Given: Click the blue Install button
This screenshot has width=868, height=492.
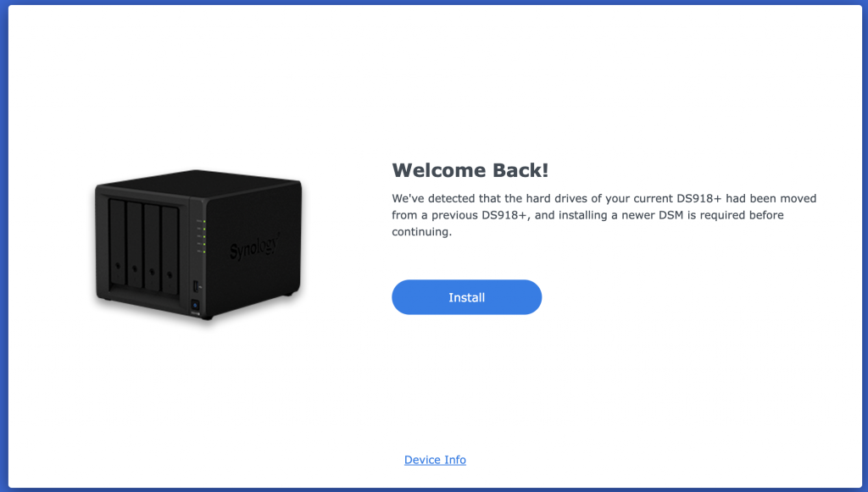Looking at the screenshot, I should tap(467, 297).
